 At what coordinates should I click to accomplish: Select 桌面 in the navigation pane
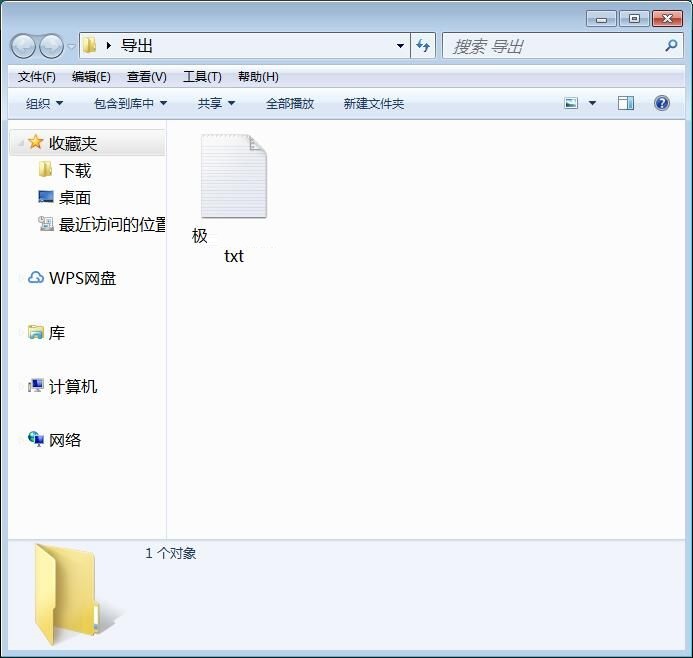click(74, 198)
